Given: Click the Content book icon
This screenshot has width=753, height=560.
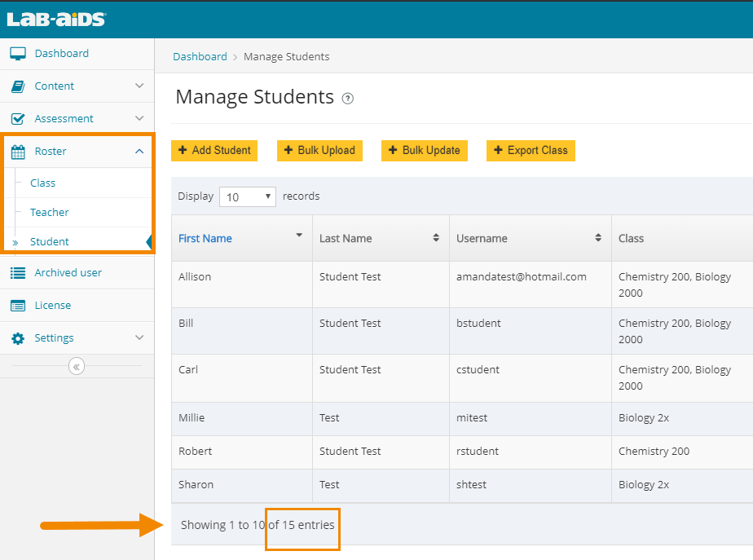Looking at the screenshot, I should 18,86.
